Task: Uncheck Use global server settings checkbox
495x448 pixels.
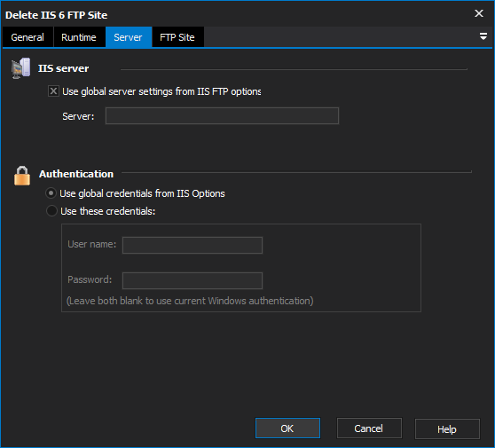Action: click(x=53, y=91)
